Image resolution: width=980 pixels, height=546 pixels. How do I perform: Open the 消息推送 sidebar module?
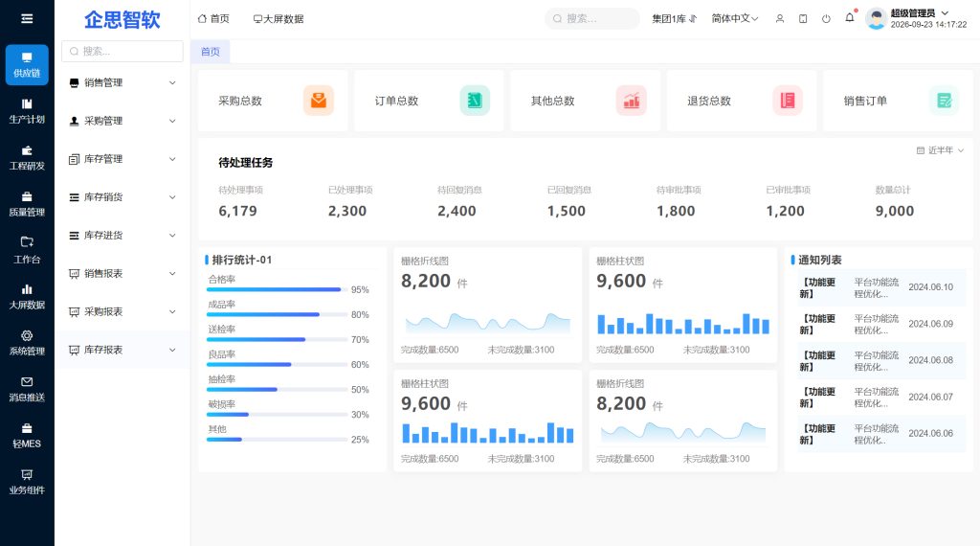click(27, 389)
